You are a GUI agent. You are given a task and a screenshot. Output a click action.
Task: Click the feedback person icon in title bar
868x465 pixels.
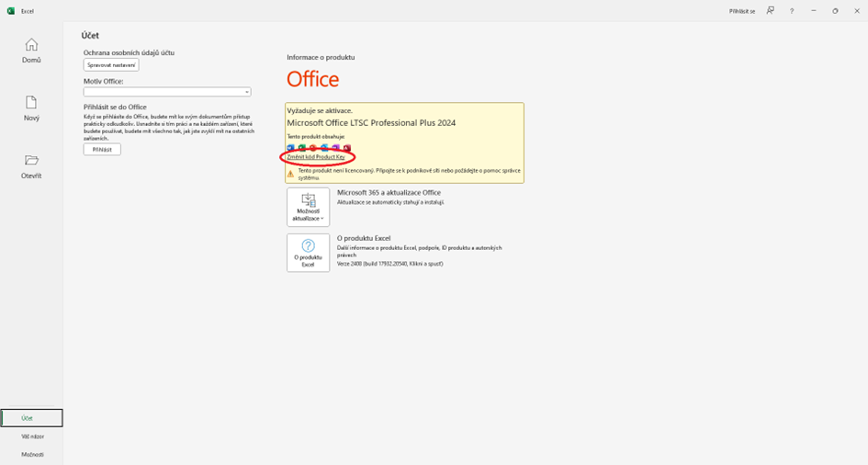tap(770, 11)
